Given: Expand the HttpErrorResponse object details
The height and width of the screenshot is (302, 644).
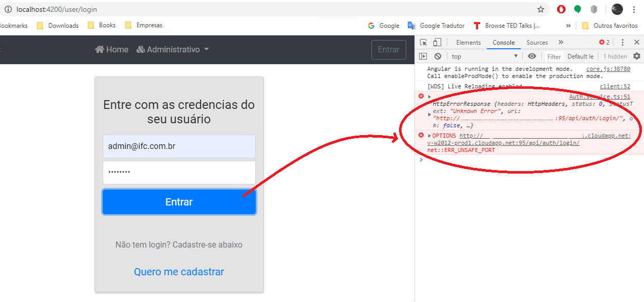Looking at the screenshot, I should [429, 114].
